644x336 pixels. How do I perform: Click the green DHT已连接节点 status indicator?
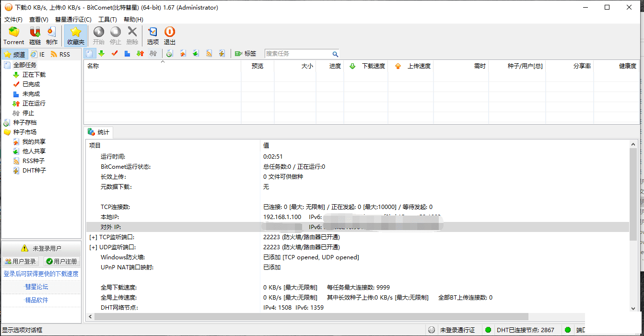tap(488, 330)
